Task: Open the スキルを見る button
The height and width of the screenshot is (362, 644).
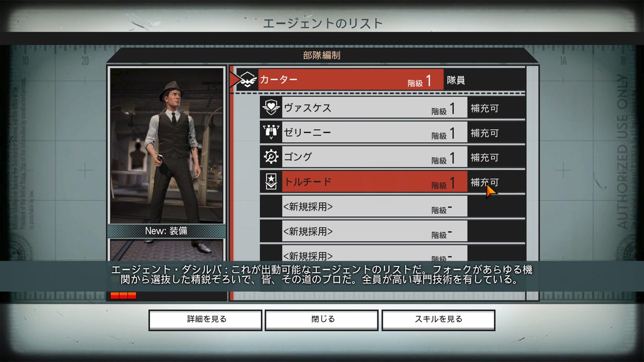Action: [438, 320]
